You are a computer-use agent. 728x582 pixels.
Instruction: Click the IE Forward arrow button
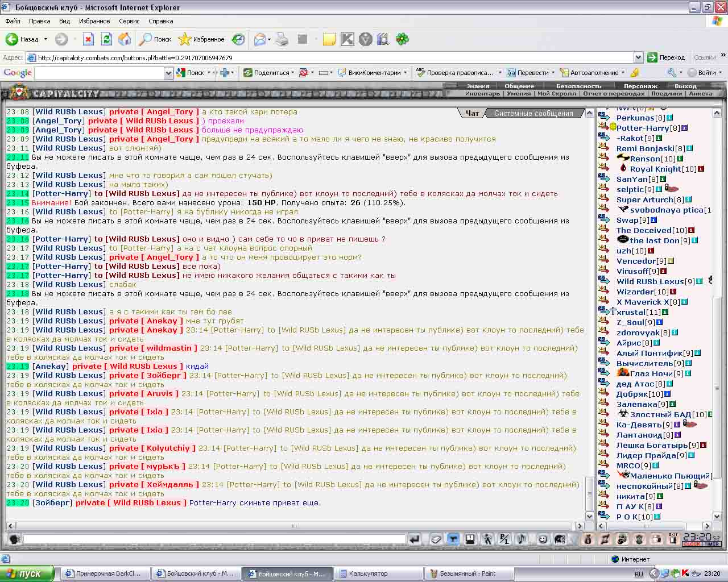[x=61, y=39]
